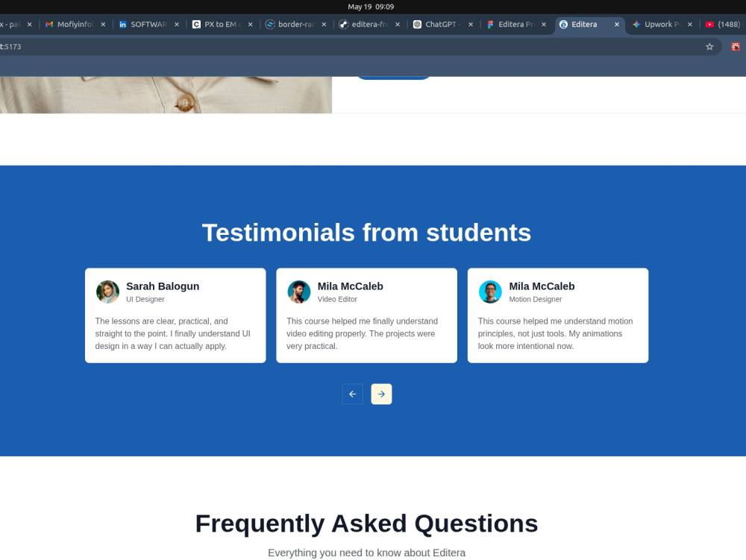
Task: Click the previous testimonial arrow button
Action: 352,394
